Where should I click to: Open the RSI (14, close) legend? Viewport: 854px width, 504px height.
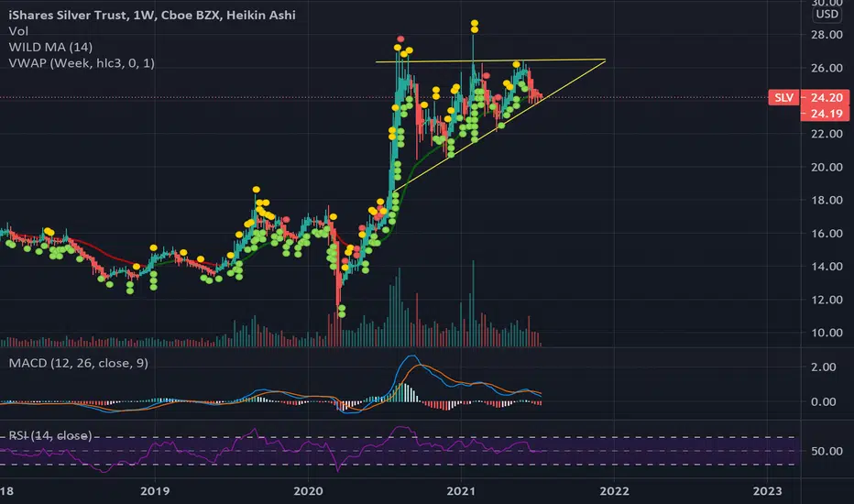50,435
